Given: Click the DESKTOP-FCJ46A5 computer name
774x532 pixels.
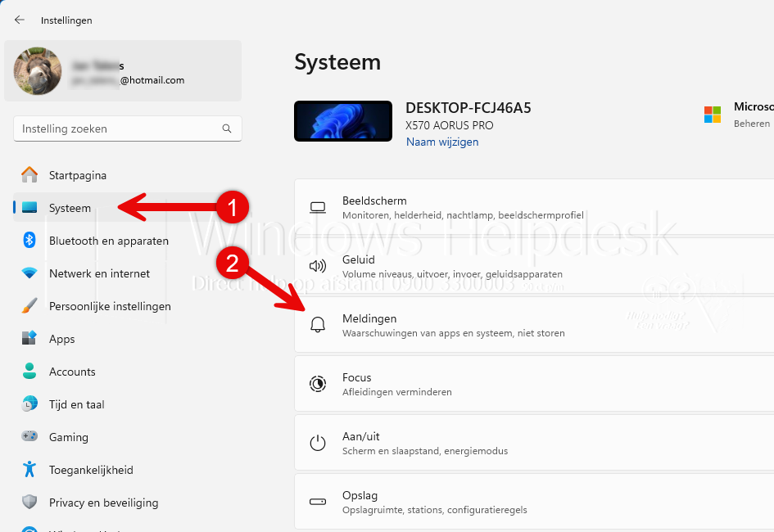Looking at the screenshot, I should pos(468,108).
